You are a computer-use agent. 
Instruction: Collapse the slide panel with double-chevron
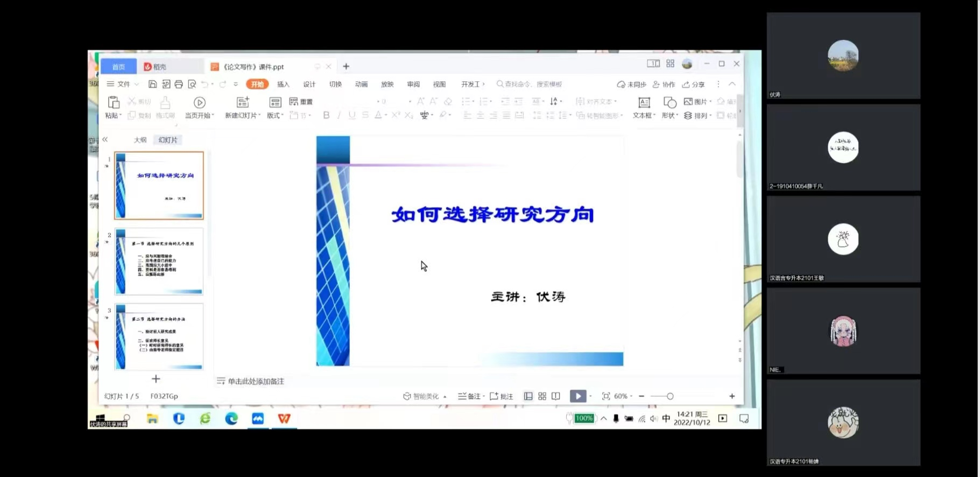tap(105, 139)
